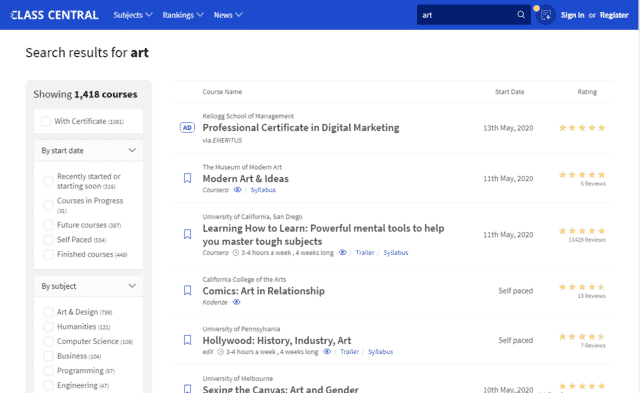Open Comics: Art in Relationship course page

264,291
